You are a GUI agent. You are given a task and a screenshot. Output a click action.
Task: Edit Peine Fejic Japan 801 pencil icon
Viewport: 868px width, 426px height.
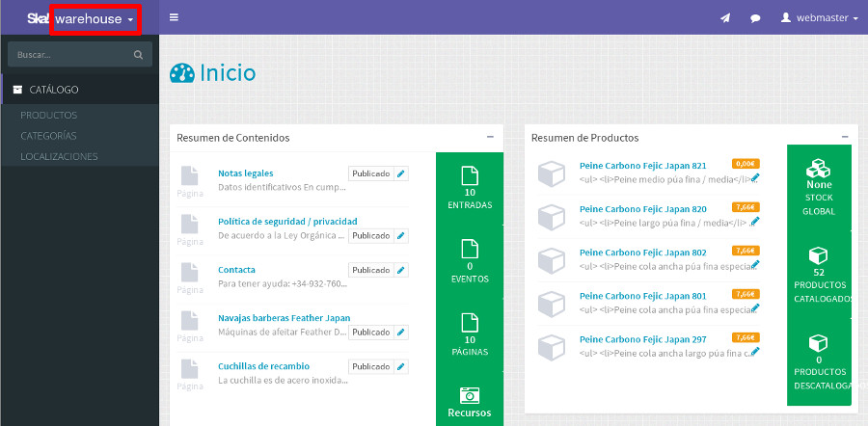(x=755, y=307)
